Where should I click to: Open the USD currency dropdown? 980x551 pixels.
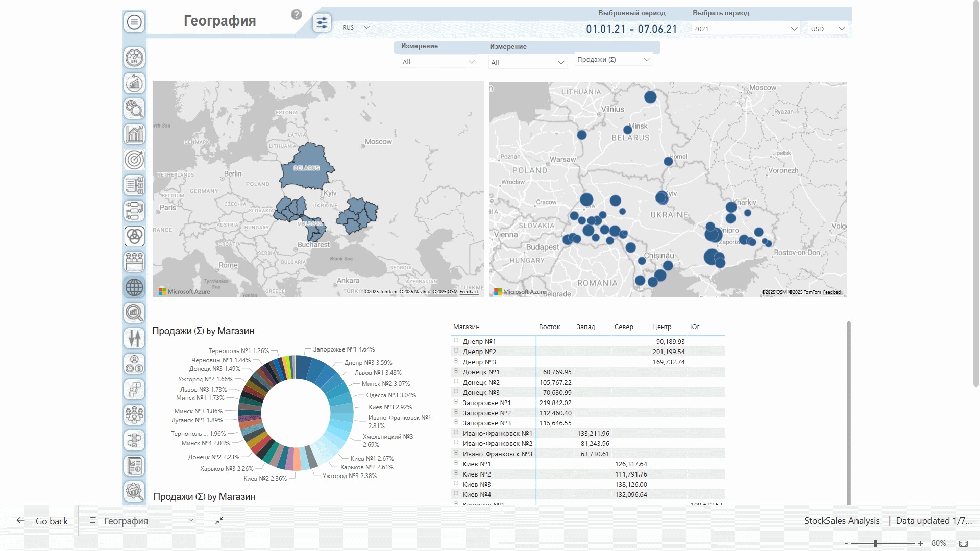click(827, 29)
